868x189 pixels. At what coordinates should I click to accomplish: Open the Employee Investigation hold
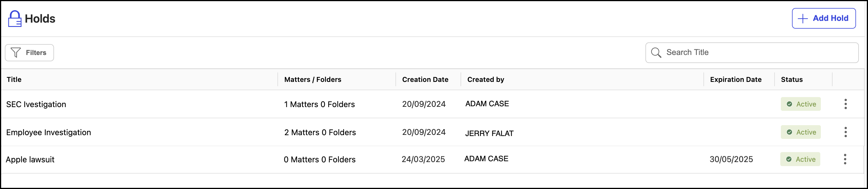click(x=49, y=132)
